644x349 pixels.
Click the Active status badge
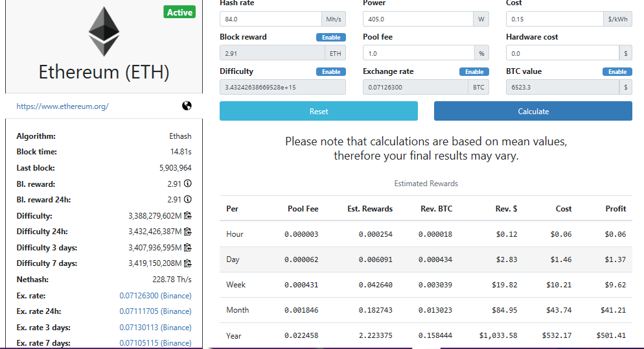click(179, 12)
